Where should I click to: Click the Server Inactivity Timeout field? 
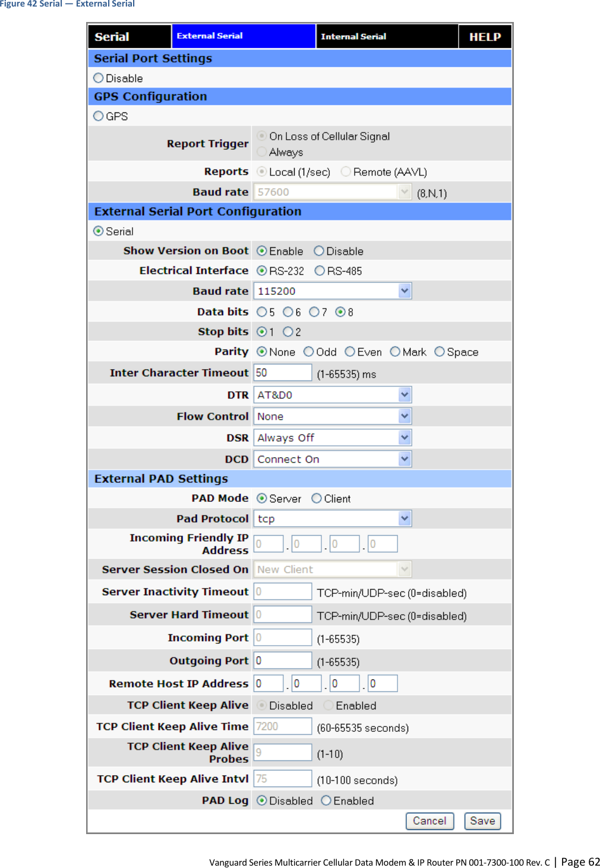point(283,592)
